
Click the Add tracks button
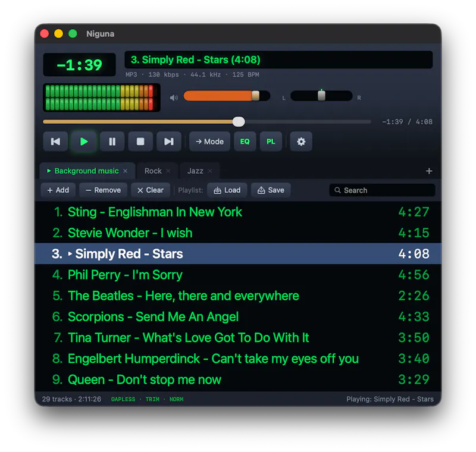pyautogui.click(x=58, y=190)
